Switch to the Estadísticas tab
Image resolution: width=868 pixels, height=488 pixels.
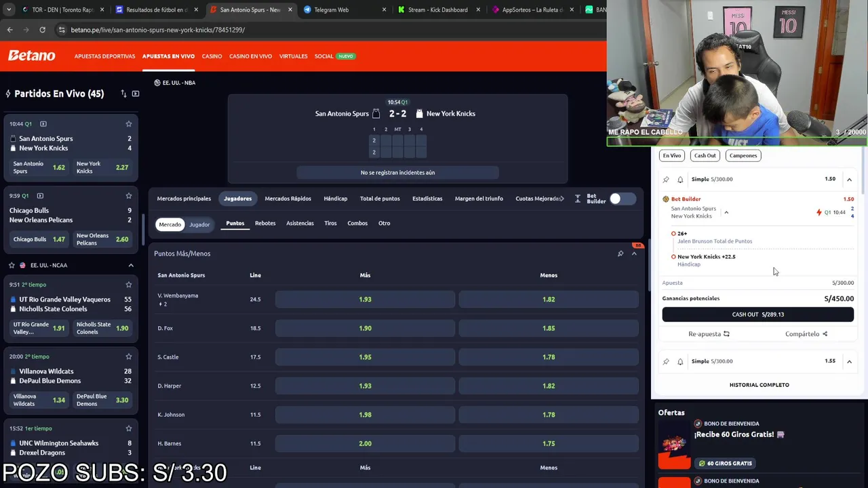[427, 199]
